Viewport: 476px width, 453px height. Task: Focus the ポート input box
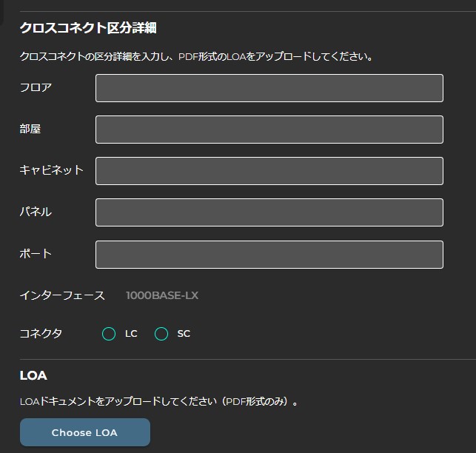(x=269, y=254)
